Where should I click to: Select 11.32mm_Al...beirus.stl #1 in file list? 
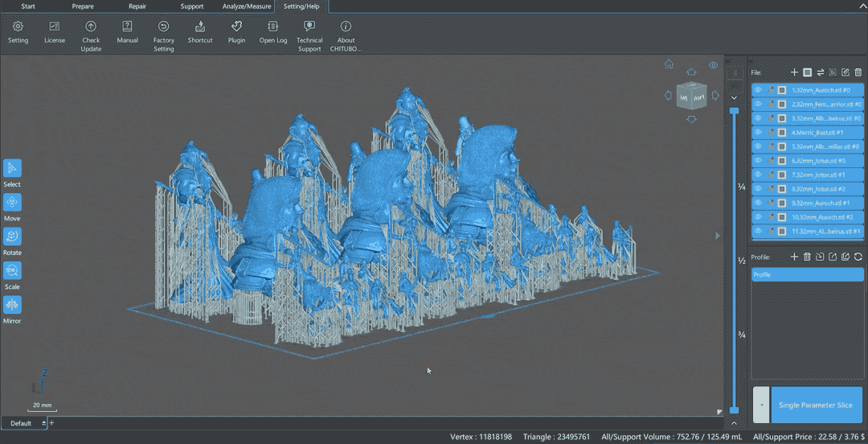pyautogui.click(x=807, y=231)
